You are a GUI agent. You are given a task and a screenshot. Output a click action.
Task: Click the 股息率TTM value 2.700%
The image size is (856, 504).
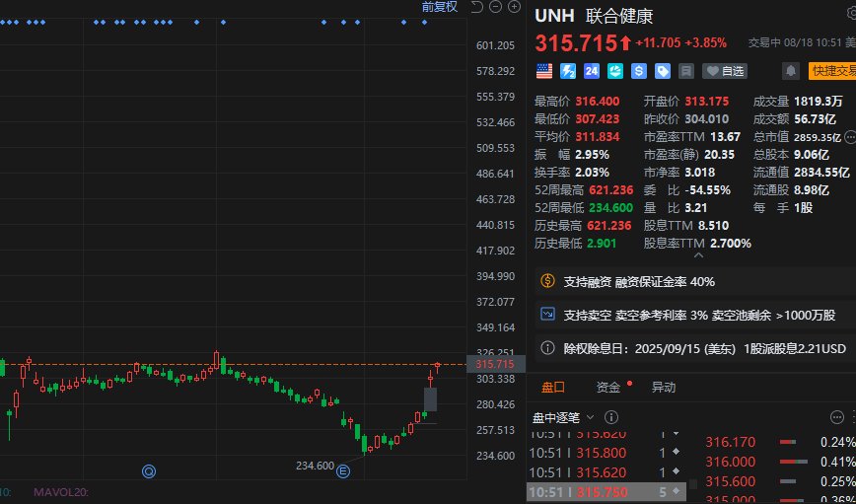(x=731, y=243)
